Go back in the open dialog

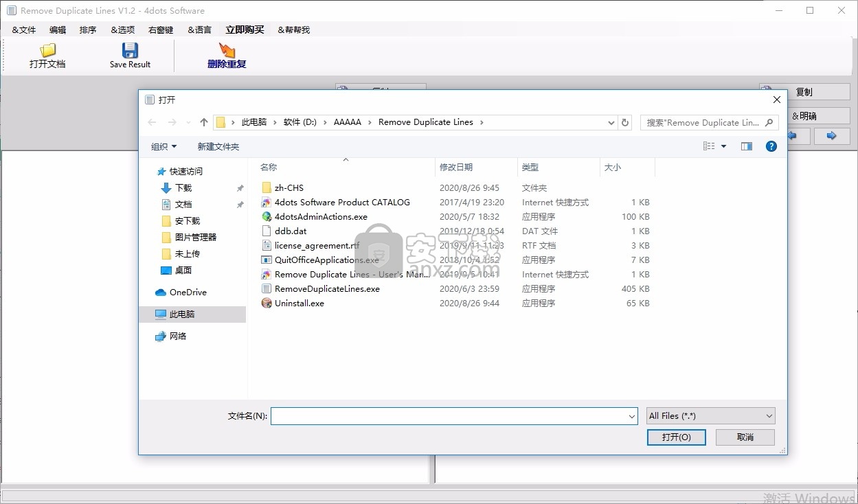(153, 122)
